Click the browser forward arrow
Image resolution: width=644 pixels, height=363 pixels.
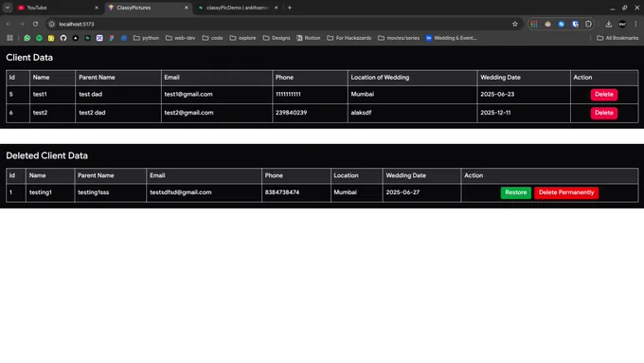pos(22,25)
